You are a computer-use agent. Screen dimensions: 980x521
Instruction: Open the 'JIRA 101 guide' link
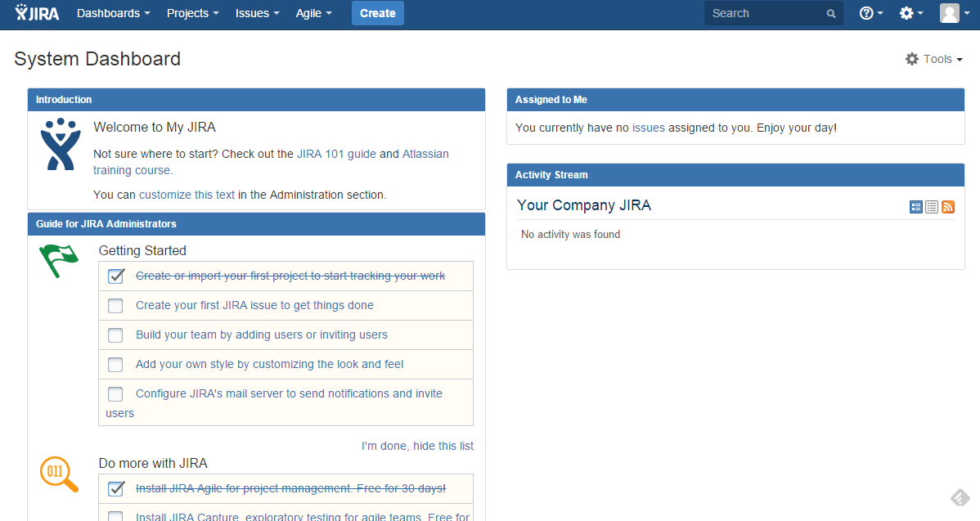point(336,154)
